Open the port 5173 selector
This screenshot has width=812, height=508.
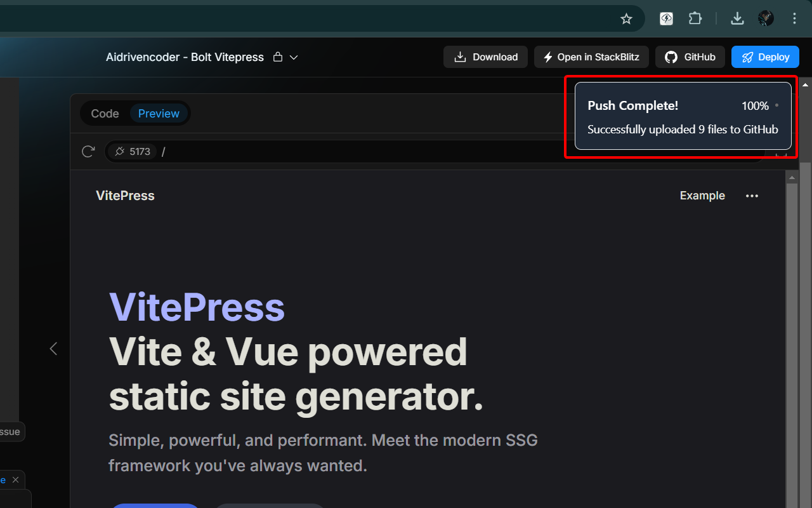tap(132, 151)
